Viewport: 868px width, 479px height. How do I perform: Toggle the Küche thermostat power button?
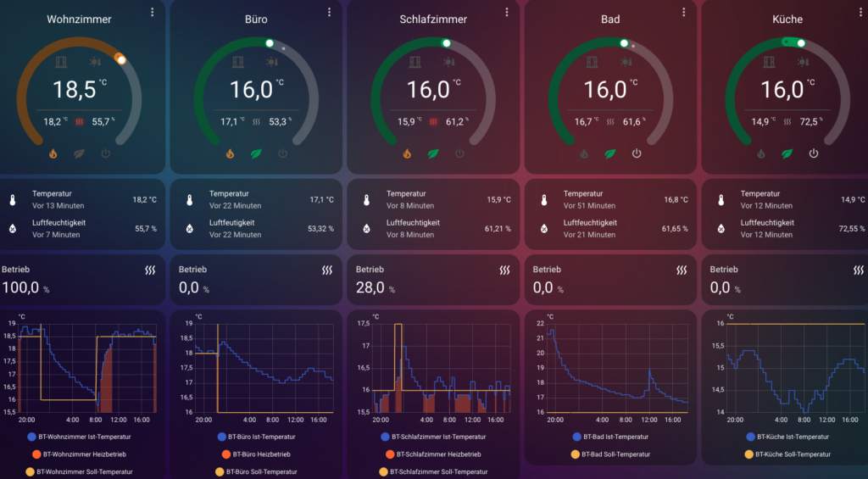point(814,153)
